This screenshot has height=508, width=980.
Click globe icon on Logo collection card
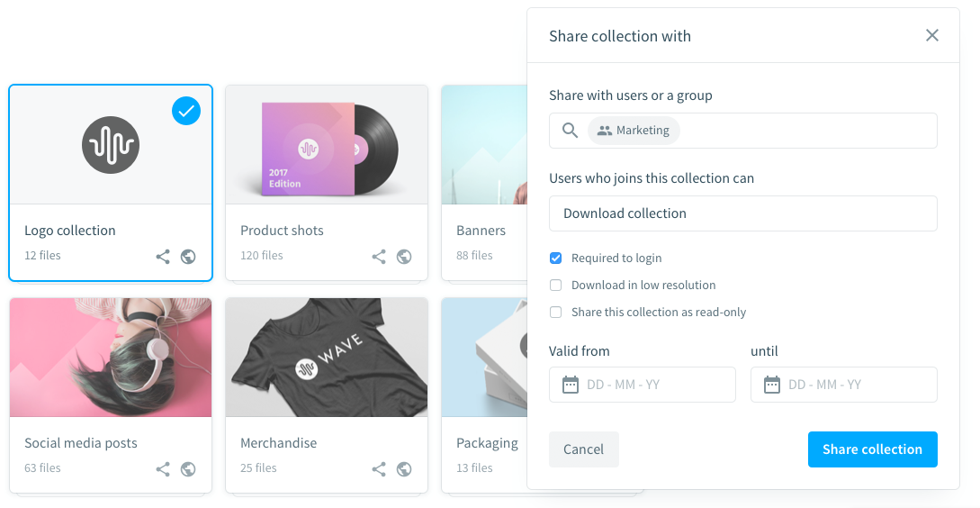coord(188,257)
